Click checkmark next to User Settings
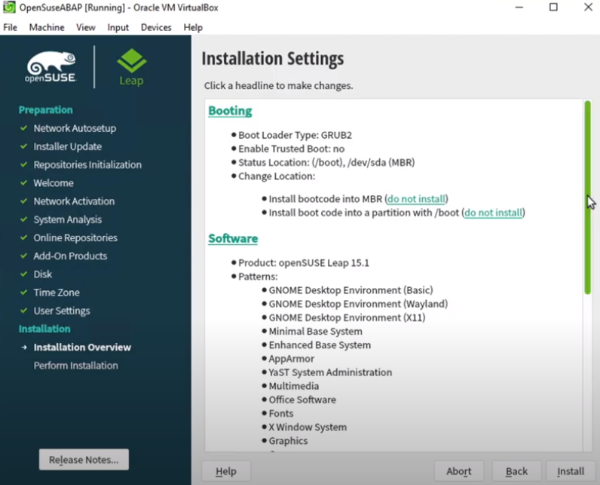The height and width of the screenshot is (485, 600). click(24, 310)
